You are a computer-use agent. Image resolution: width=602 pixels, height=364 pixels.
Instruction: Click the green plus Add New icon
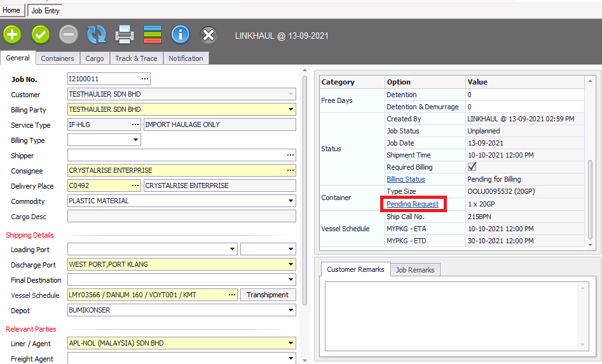tap(13, 34)
